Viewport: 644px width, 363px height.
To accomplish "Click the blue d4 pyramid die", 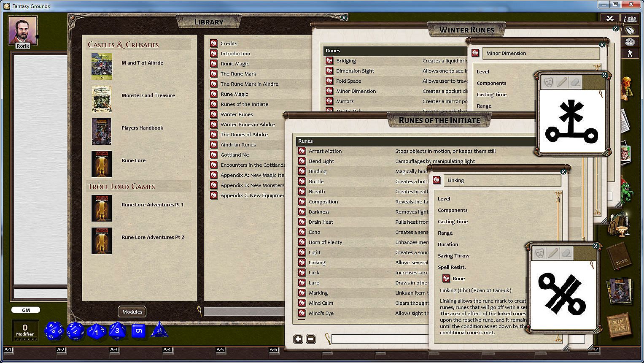I will pos(159,330).
